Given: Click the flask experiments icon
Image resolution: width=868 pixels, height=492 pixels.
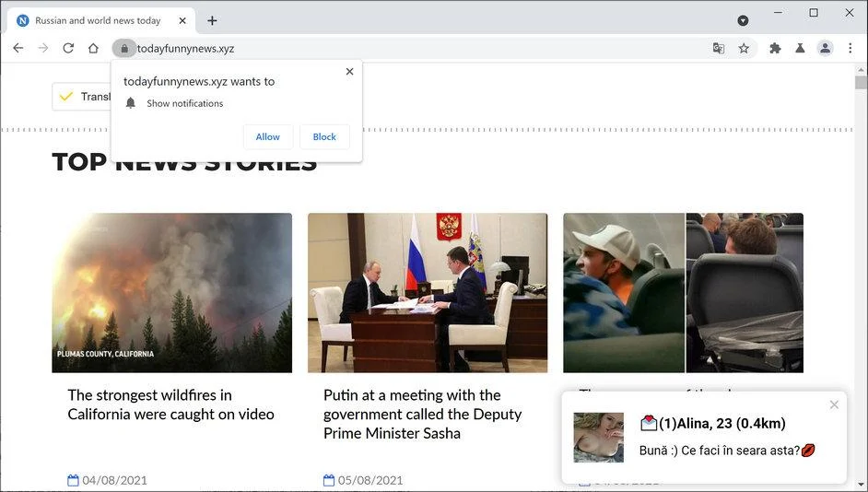Looking at the screenshot, I should 800,48.
